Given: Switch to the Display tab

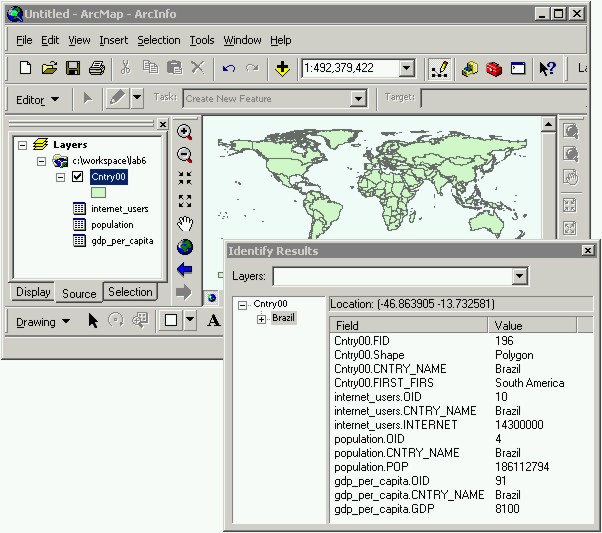Looking at the screenshot, I should point(33,292).
